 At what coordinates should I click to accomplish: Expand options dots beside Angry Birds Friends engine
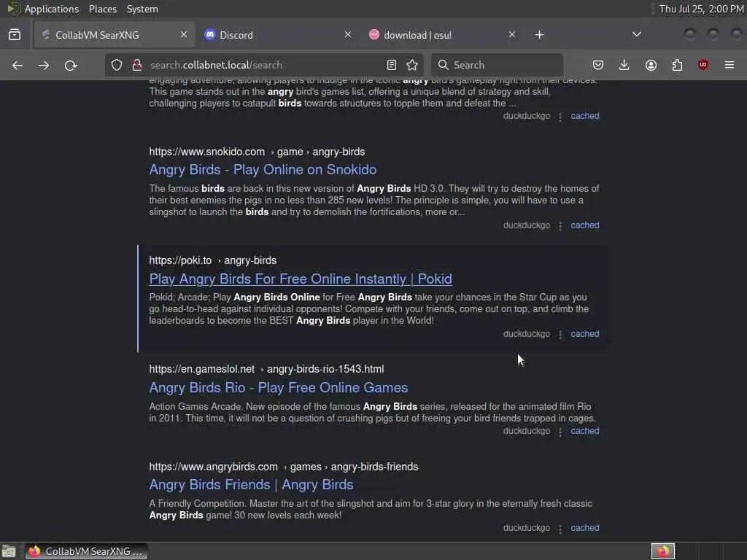[560, 529]
